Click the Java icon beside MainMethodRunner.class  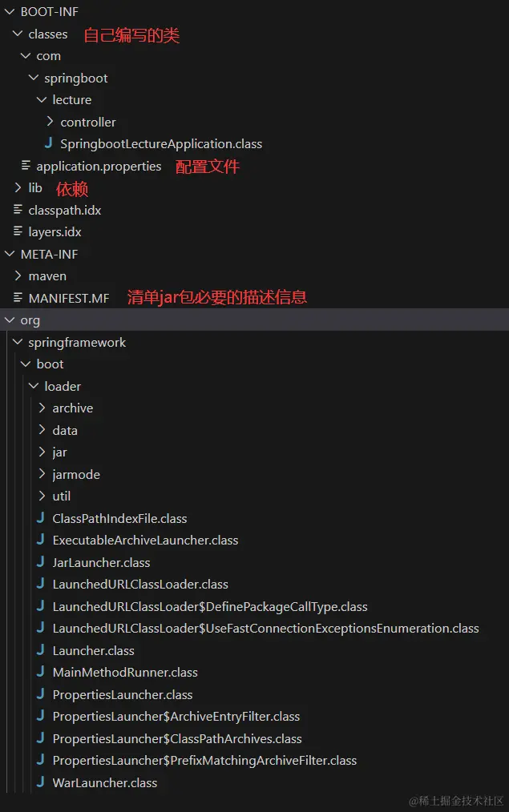coord(40,671)
